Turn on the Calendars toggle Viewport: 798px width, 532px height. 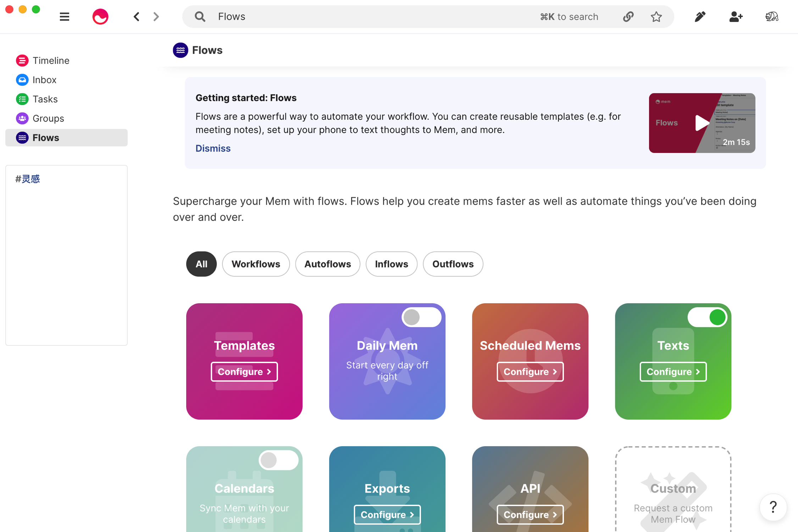point(278,460)
